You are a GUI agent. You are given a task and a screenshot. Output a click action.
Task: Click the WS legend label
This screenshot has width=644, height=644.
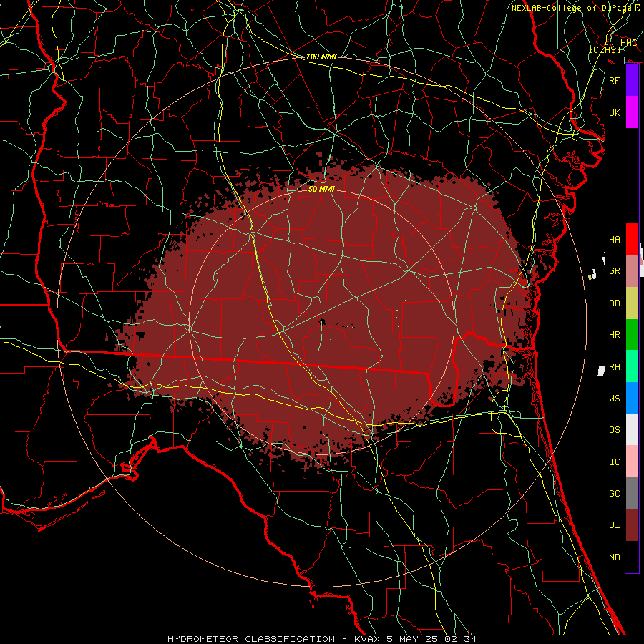615,399
